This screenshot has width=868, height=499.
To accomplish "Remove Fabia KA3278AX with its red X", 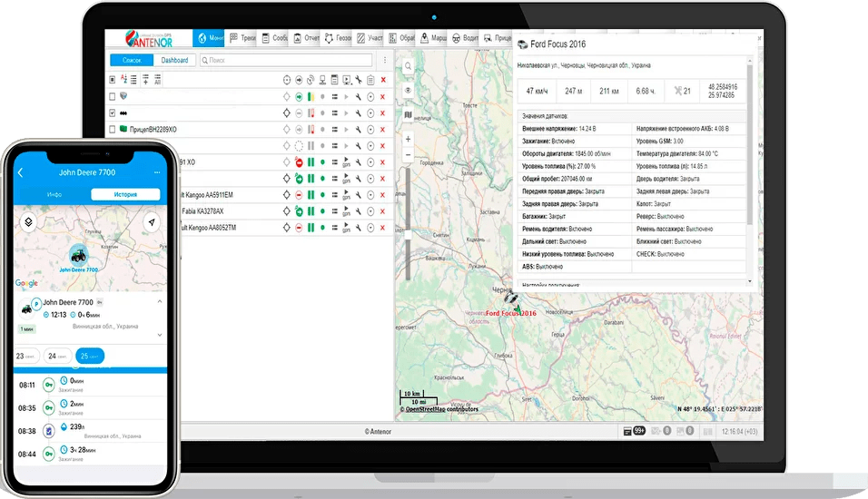I will tap(382, 211).
